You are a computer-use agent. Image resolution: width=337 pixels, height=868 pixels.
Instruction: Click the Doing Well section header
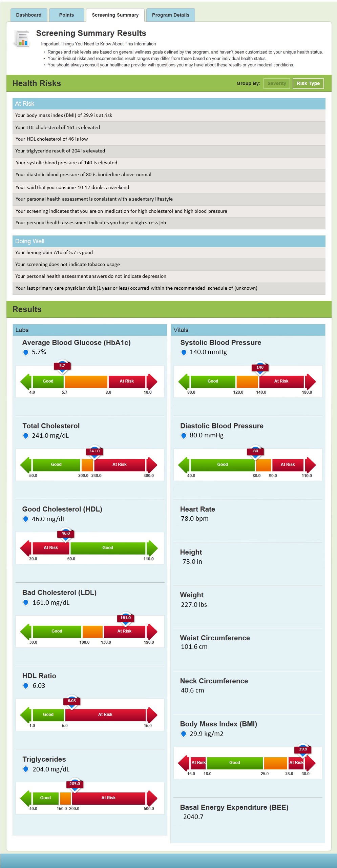(169, 241)
